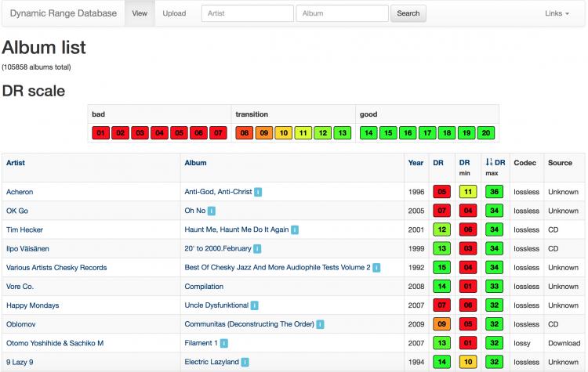Switch to the Upload tab
The width and height of the screenshot is (588, 372).
[x=174, y=13]
